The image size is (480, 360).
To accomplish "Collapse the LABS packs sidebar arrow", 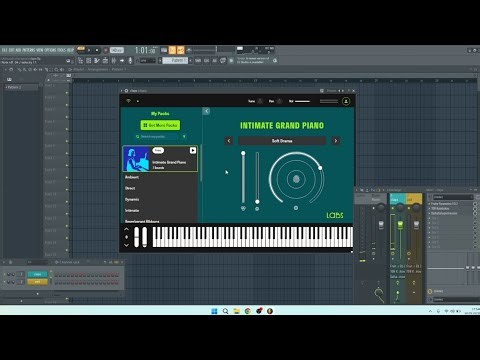I will [206, 111].
